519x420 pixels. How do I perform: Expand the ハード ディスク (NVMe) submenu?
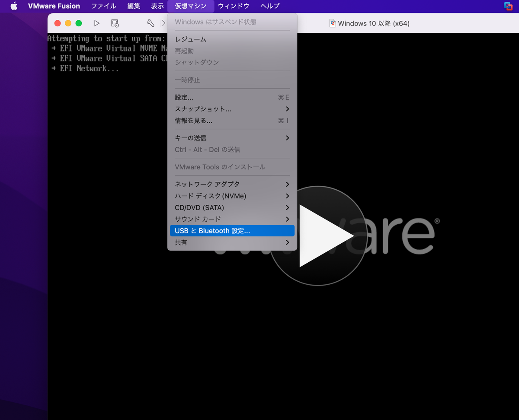pos(232,196)
